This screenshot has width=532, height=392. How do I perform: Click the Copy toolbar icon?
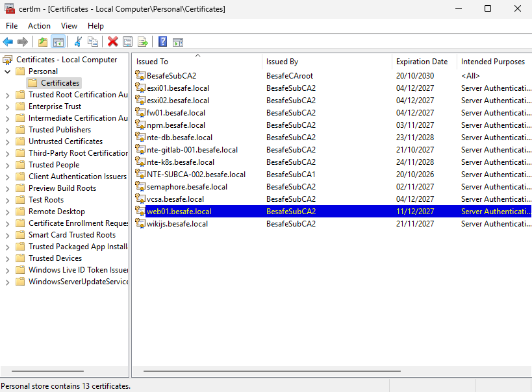[93, 42]
